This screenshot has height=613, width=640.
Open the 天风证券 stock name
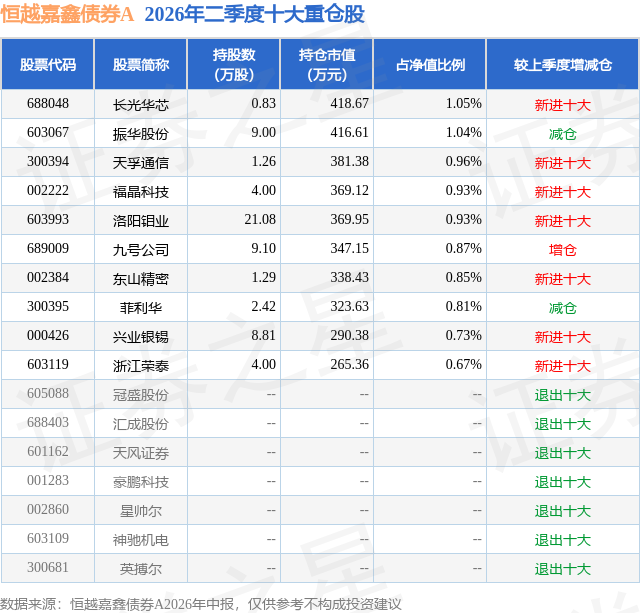[141, 453]
